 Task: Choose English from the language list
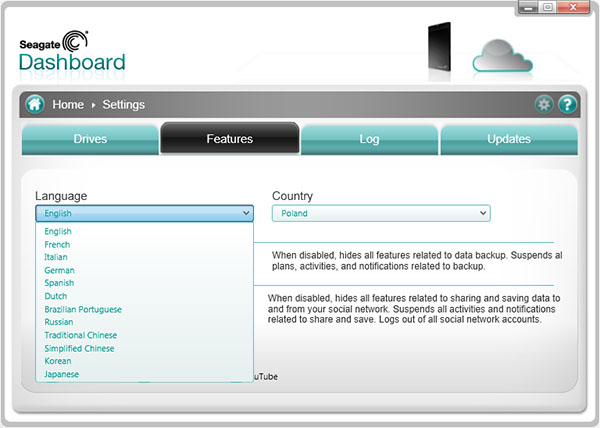145,231
